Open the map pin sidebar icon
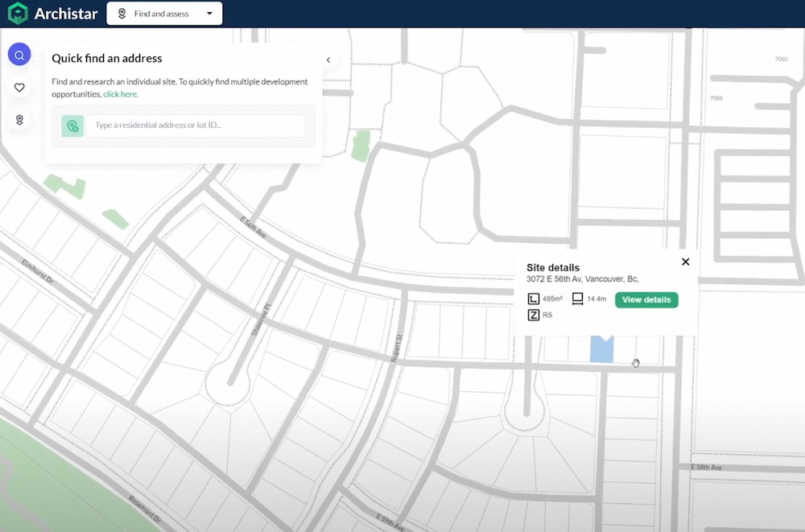 (19, 120)
